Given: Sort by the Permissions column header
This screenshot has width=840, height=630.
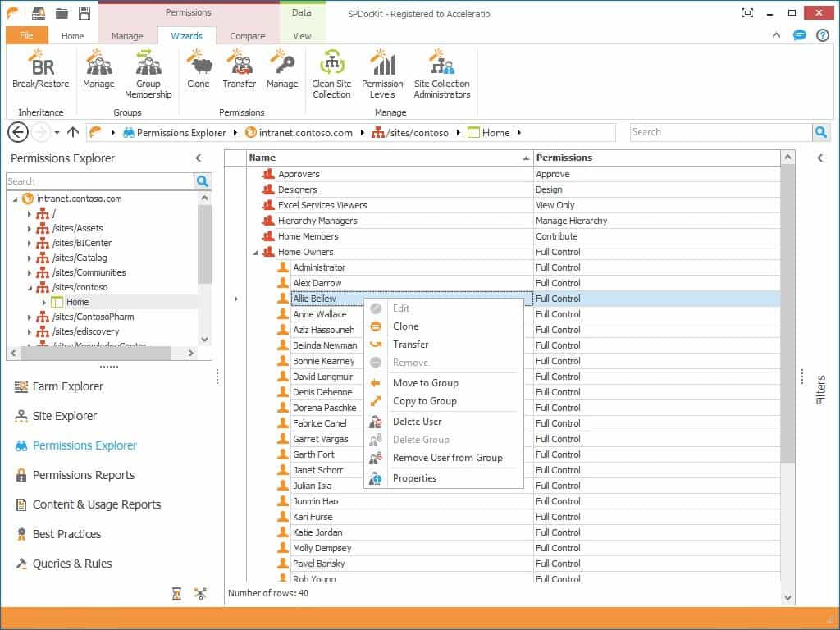Looking at the screenshot, I should click(x=657, y=157).
